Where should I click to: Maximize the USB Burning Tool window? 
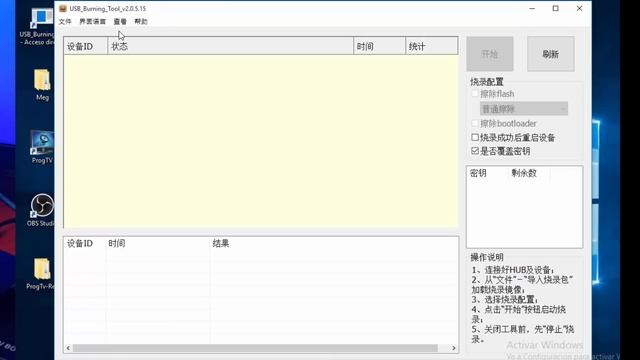556,8
